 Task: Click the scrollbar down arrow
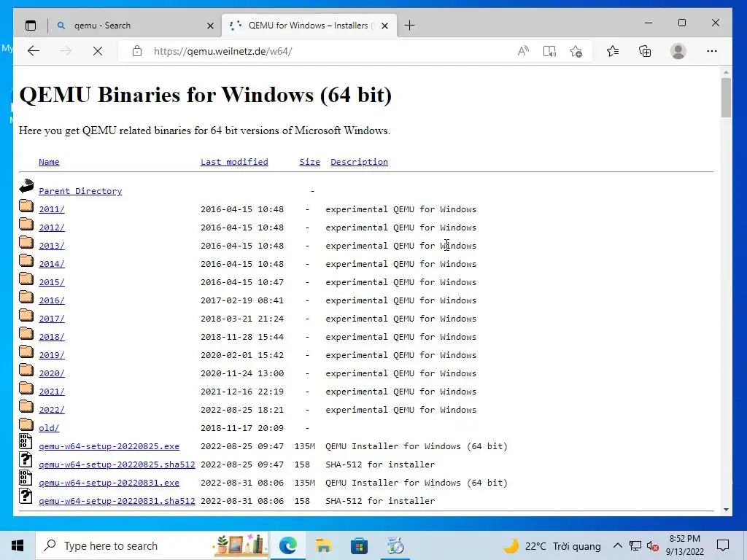726,510
